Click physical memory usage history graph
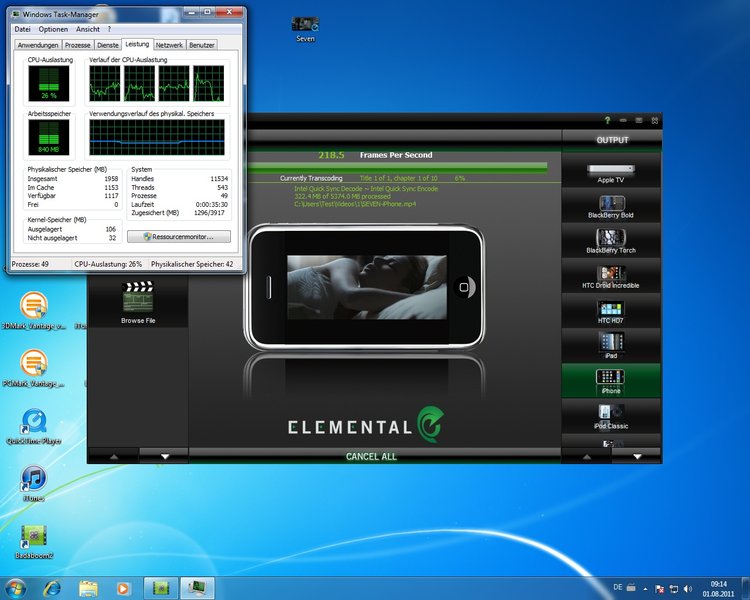This screenshot has width=750, height=600. coord(157,137)
